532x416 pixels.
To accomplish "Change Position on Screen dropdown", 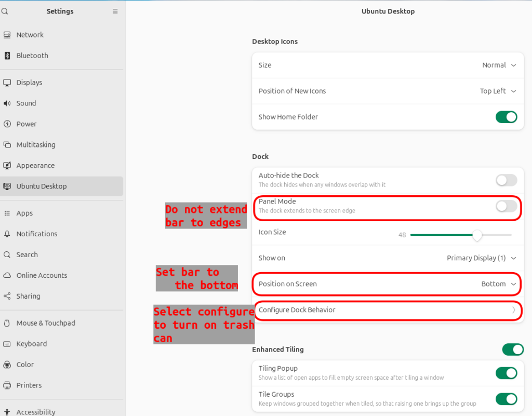I will coord(499,284).
